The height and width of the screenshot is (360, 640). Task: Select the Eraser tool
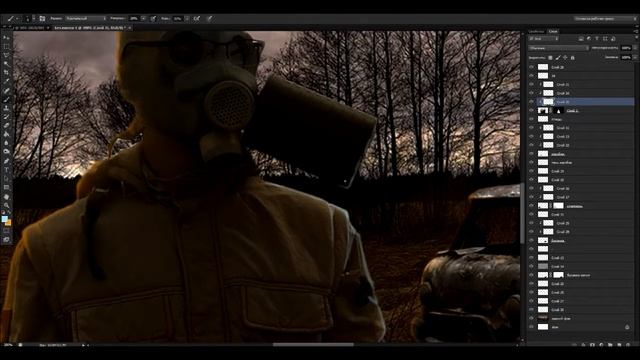(x=6, y=126)
